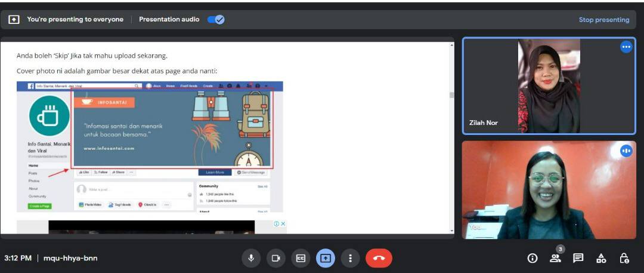This screenshot has width=644, height=273.
Task: Open options on Zilah Nor's tile
Action: (626, 47)
